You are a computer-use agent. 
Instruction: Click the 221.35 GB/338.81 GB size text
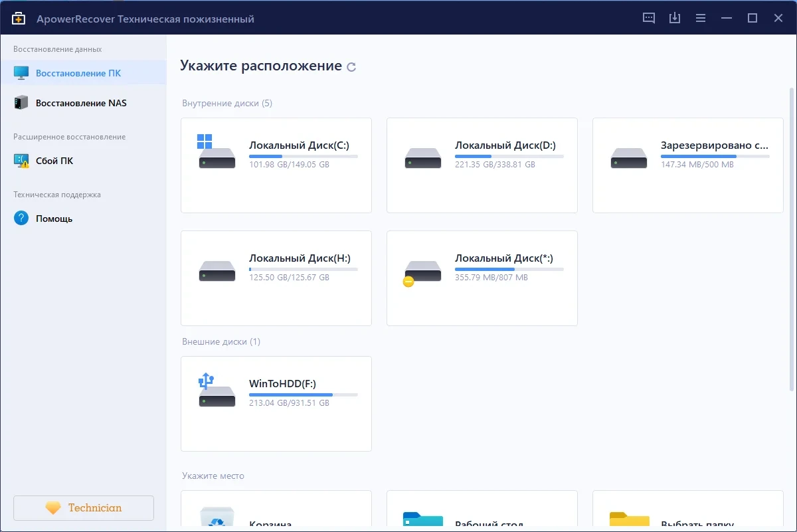[495, 165]
